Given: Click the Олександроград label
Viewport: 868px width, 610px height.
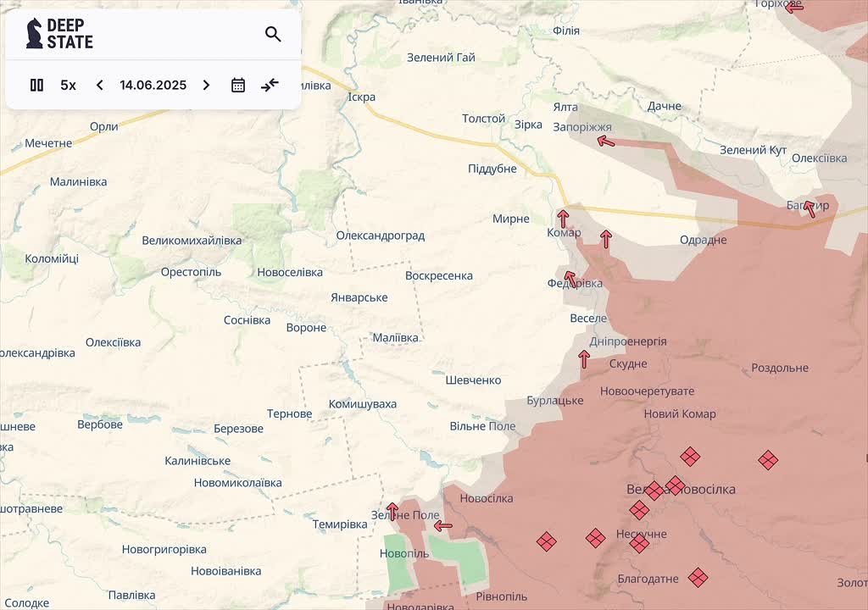Looking at the screenshot, I should tap(381, 236).
